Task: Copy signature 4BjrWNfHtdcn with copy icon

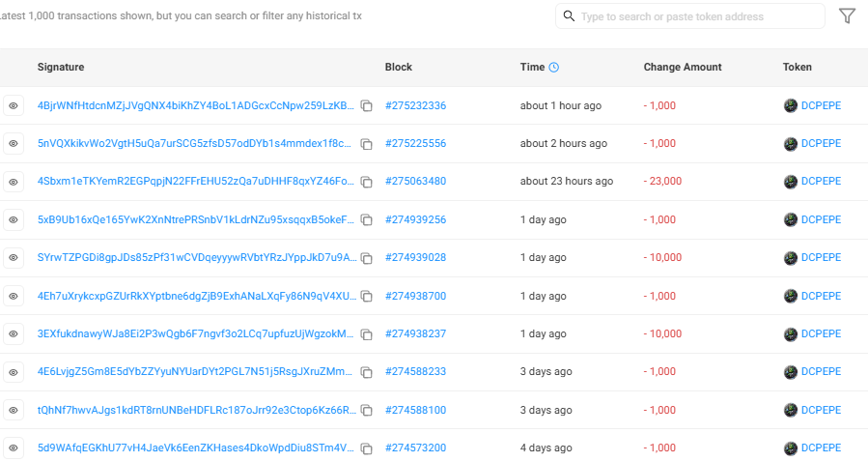Action: coord(367,105)
